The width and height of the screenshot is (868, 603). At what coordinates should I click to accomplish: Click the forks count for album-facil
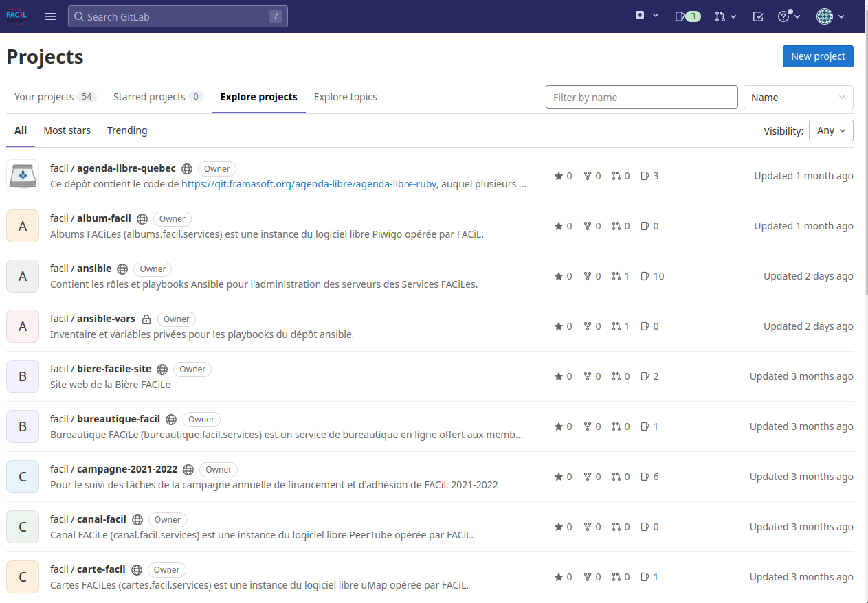(592, 226)
